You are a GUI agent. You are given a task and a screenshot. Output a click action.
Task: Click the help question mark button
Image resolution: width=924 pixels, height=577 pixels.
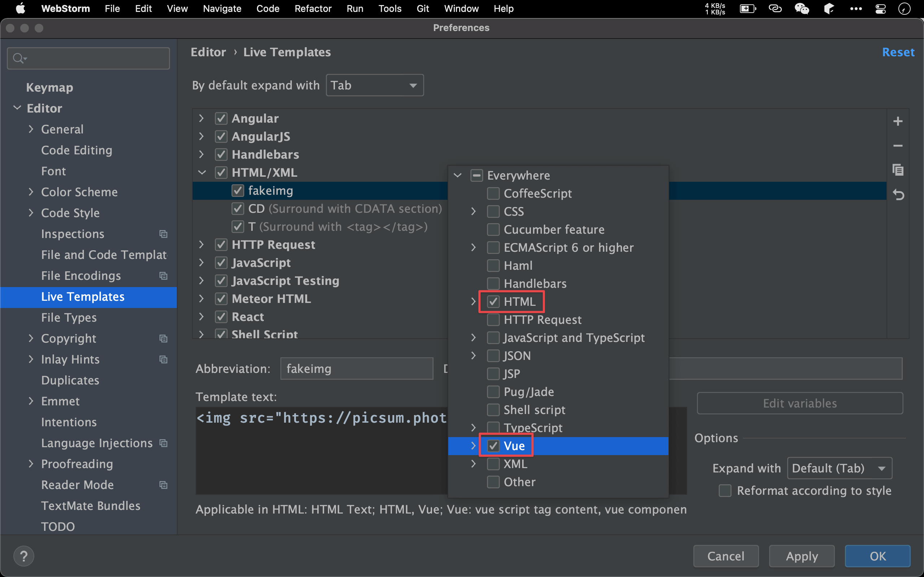point(24,556)
